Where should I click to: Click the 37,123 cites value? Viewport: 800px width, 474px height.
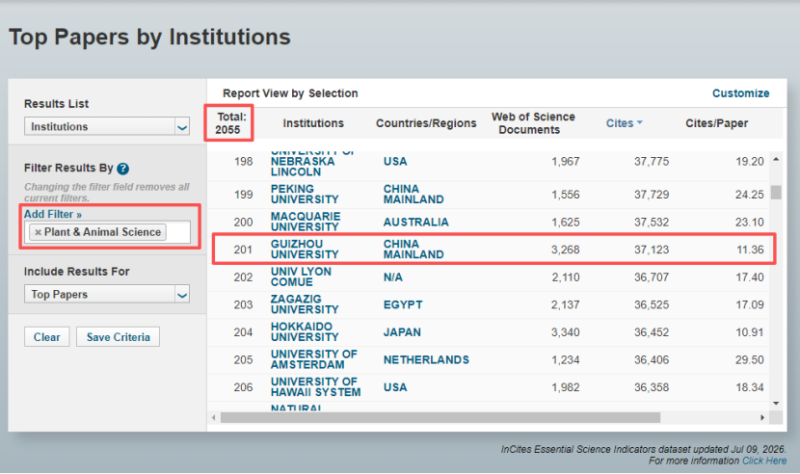(x=651, y=250)
